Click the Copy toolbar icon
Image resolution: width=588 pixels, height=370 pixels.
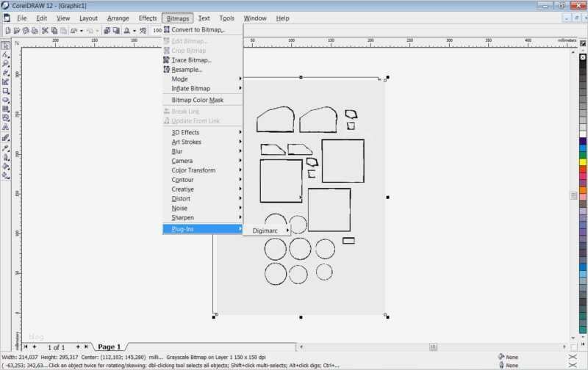54,30
